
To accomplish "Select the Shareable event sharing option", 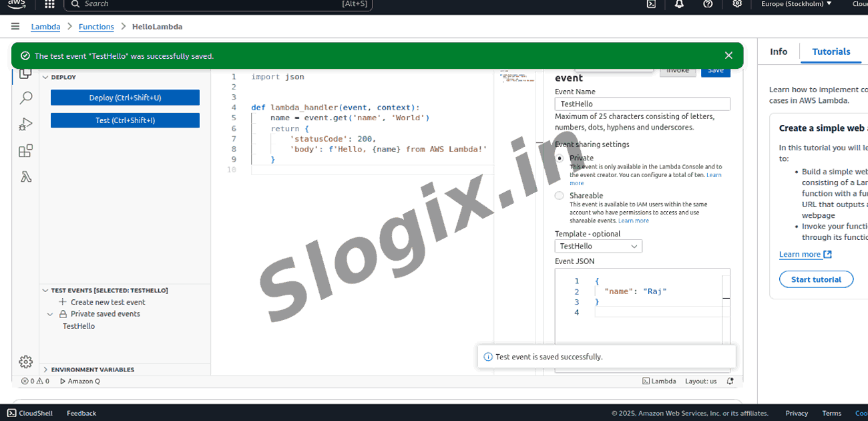I will point(559,195).
